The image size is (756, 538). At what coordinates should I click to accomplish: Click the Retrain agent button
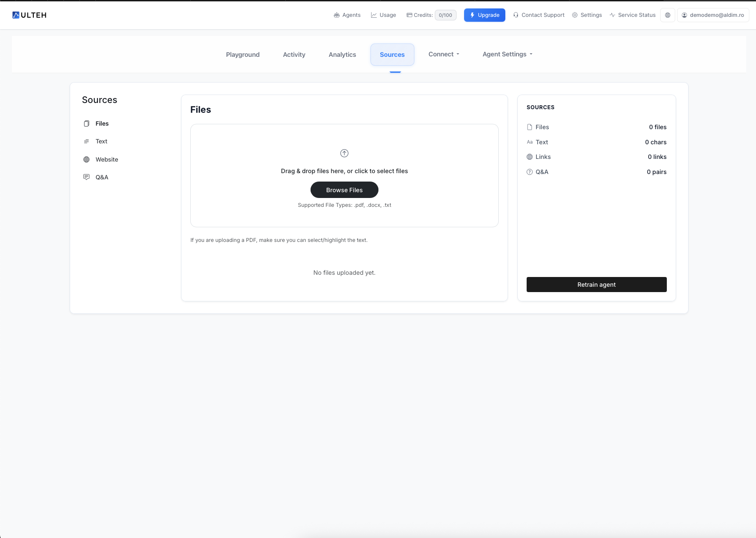596,285
